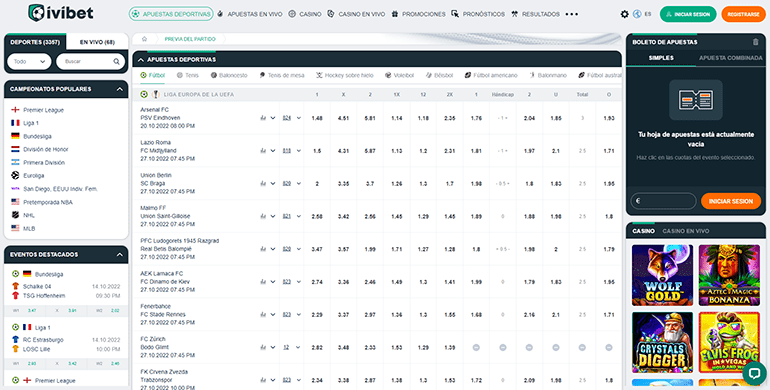
Task: Open the Wolf Gold casino game
Action: [x=662, y=275]
